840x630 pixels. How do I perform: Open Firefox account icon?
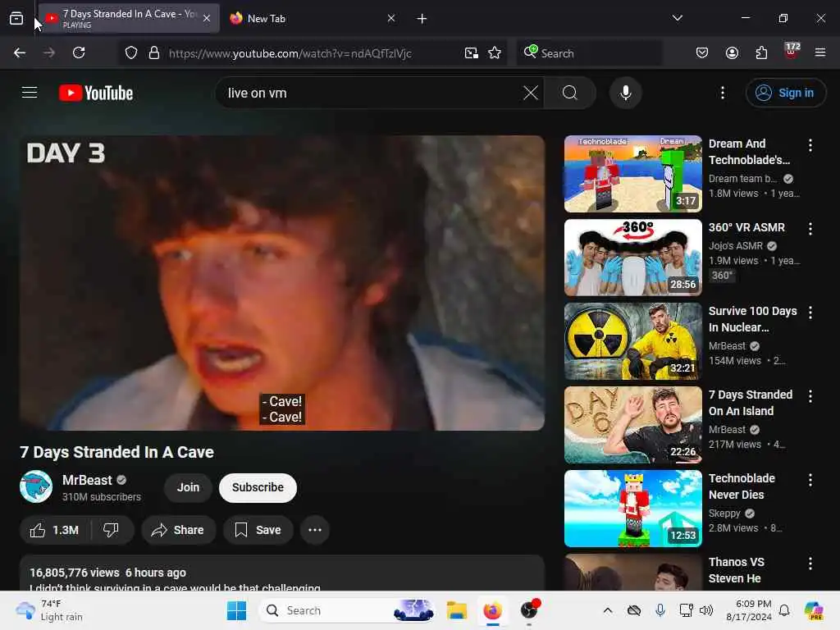pyautogui.click(x=732, y=52)
